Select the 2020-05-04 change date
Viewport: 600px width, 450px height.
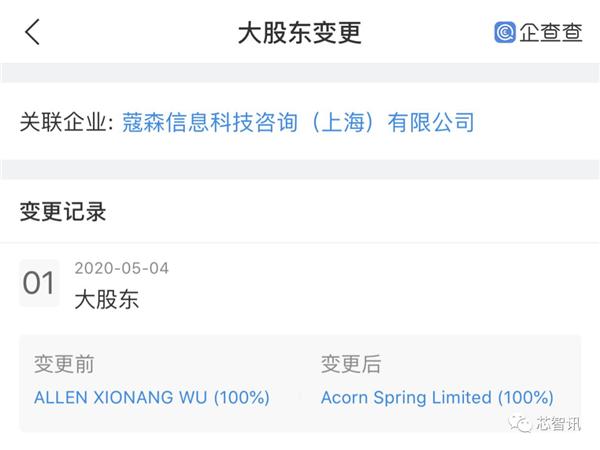(x=122, y=268)
